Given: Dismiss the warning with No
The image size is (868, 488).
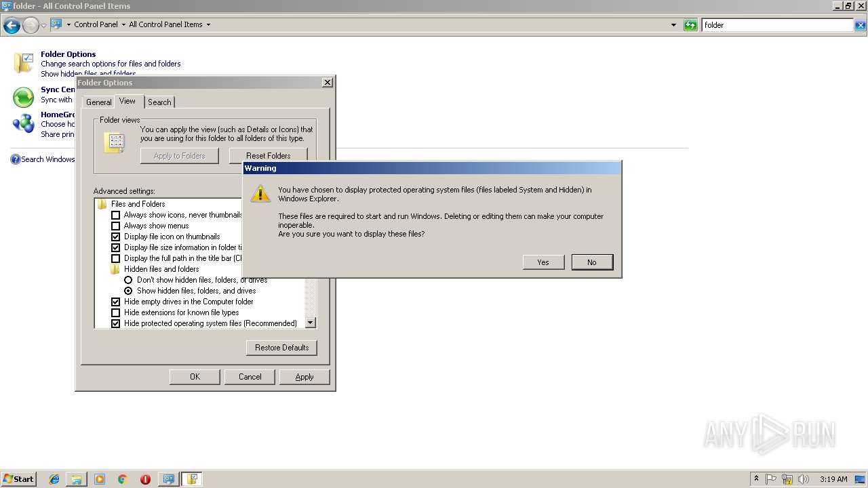Looking at the screenshot, I should [592, 262].
